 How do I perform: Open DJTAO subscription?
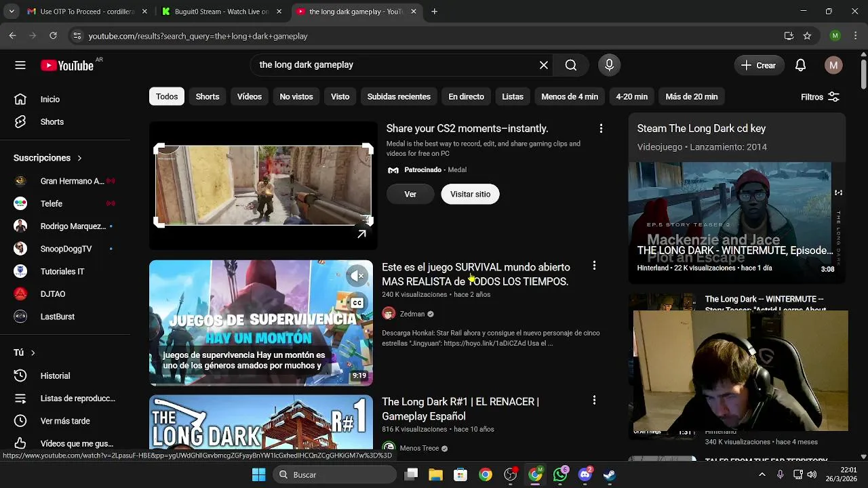[65, 294]
